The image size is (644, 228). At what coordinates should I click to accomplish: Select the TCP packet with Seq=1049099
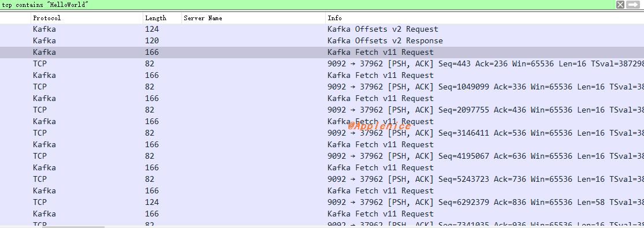[322, 87]
